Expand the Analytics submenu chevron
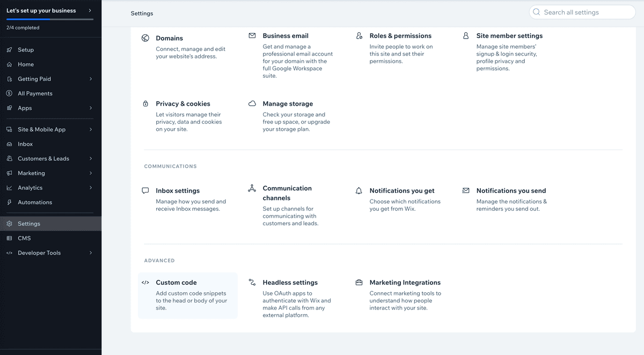The image size is (644, 355). tap(91, 188)
